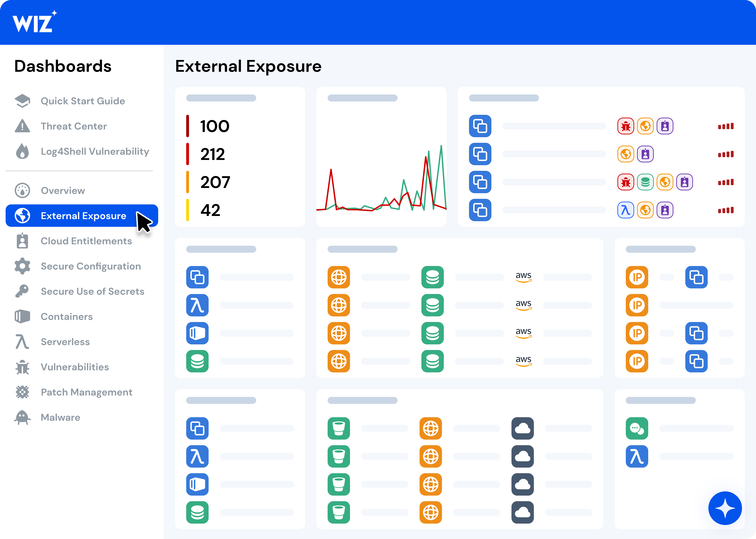This screenshot has width=756, height=539.
Task: Click severity bars on first issue row
Action: pyautogui.click(x=726, y=126)
